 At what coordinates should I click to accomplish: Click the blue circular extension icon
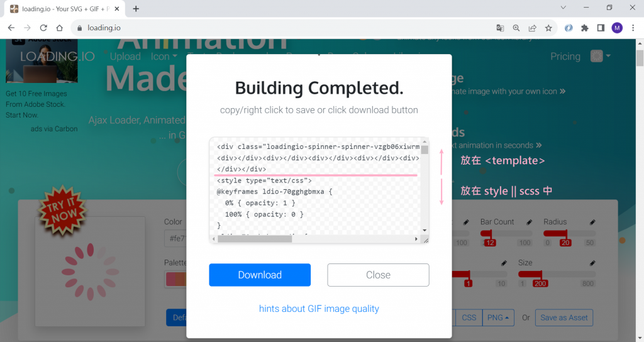coord(569,28)
